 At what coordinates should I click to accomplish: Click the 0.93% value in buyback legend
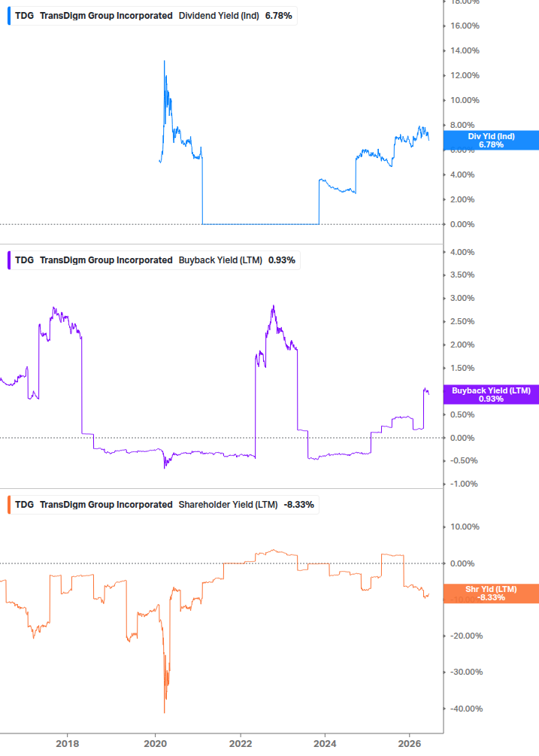(x=282, y=260)
